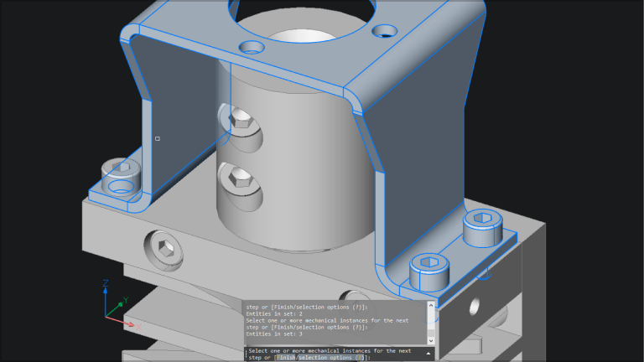Image resolution: width=644 pixels, height=362 pixels.
Task: Click the command history scrollbar up arrow
Action: (431, 305)
